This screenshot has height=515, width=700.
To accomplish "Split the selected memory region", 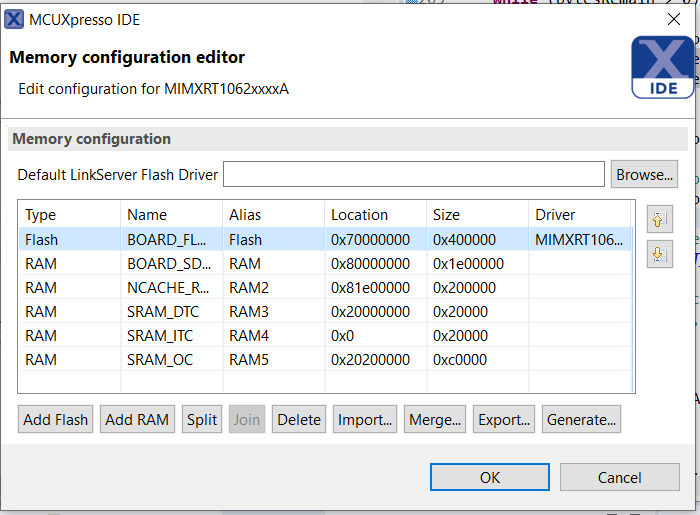I will pyautogui.click(x=202, y=420).
